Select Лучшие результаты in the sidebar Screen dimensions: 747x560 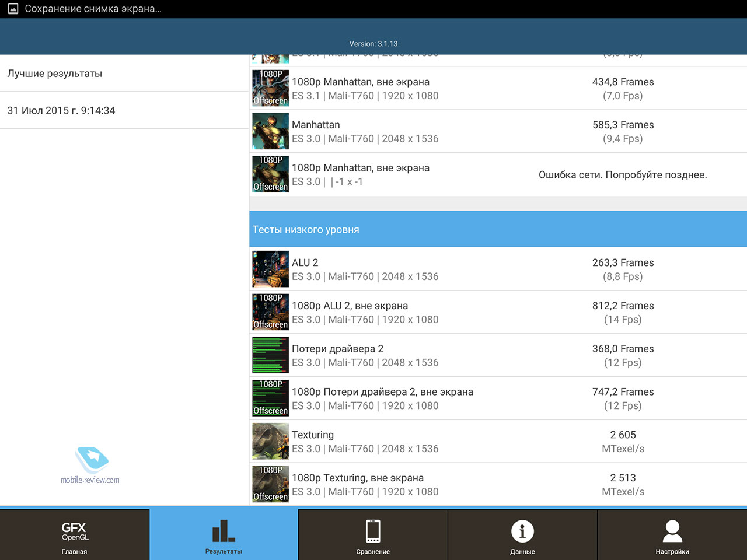pyautogui.click(x=124, y=73)
